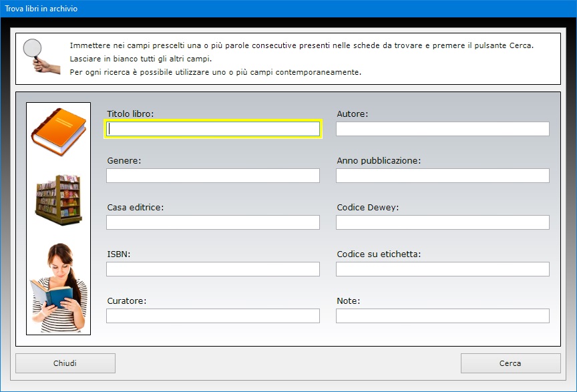
Task: Click the woman reading book image
Action: tap(59, 288)
